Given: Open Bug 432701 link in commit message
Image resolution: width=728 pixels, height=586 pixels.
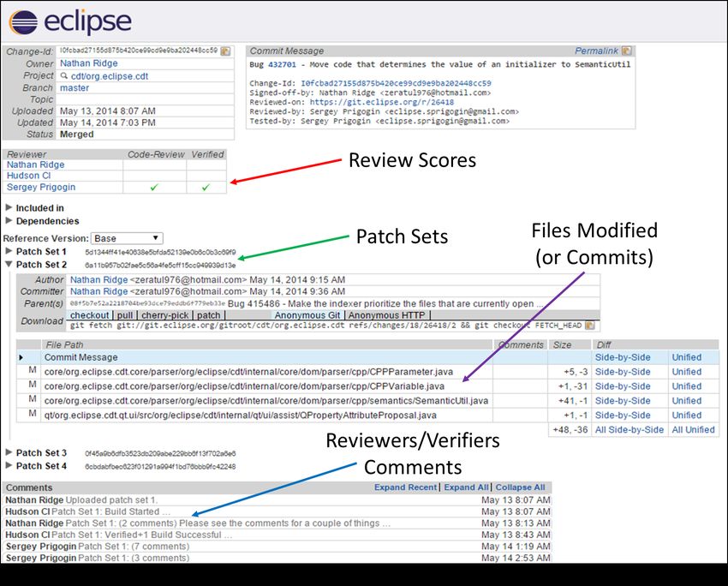Looking at the screenshot, I should pyautogui.click(x=282, y=64).
